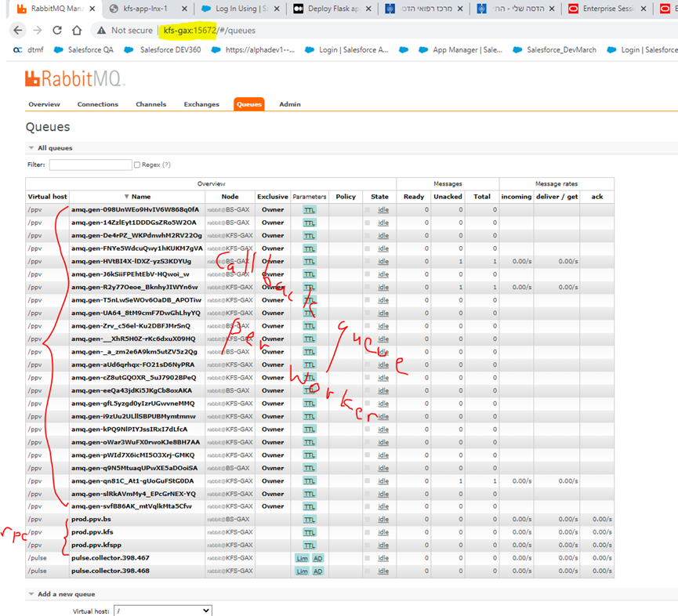
Task: Collapse the Add a new queue section
Action: tap(61, 594)
